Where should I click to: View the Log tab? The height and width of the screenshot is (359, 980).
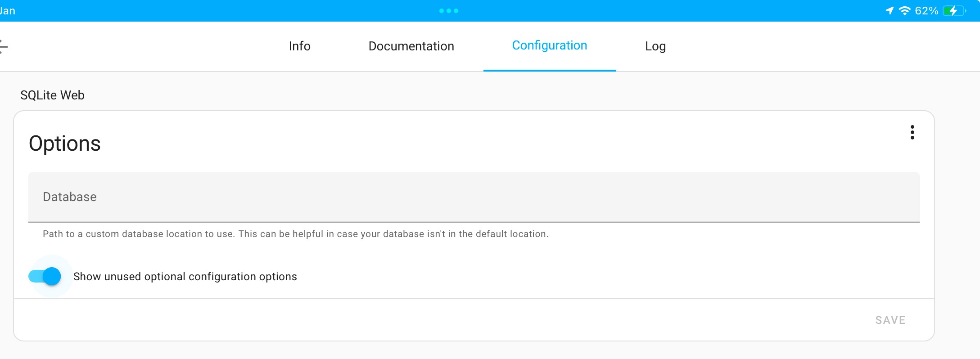pyautogui.click(x=655, y=46)
